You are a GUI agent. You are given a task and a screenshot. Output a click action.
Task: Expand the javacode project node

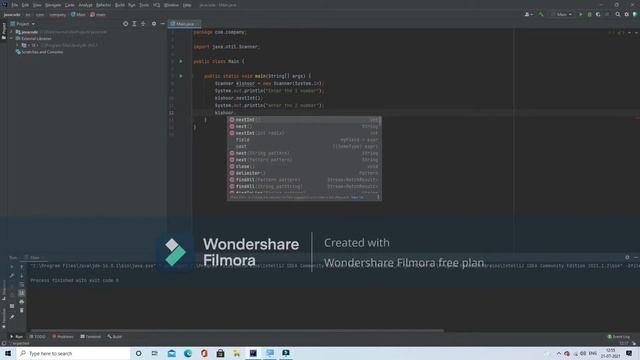(x=12, y=32)
